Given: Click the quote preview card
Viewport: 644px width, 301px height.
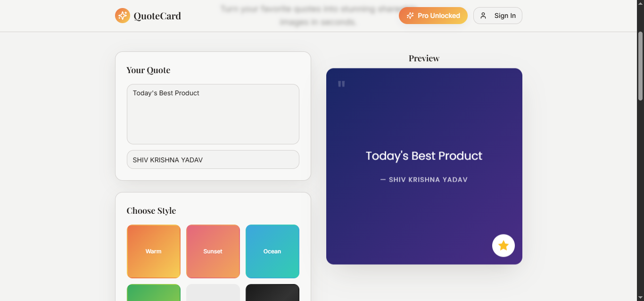Looking at the screenshot, I should [x=423, y=166].
